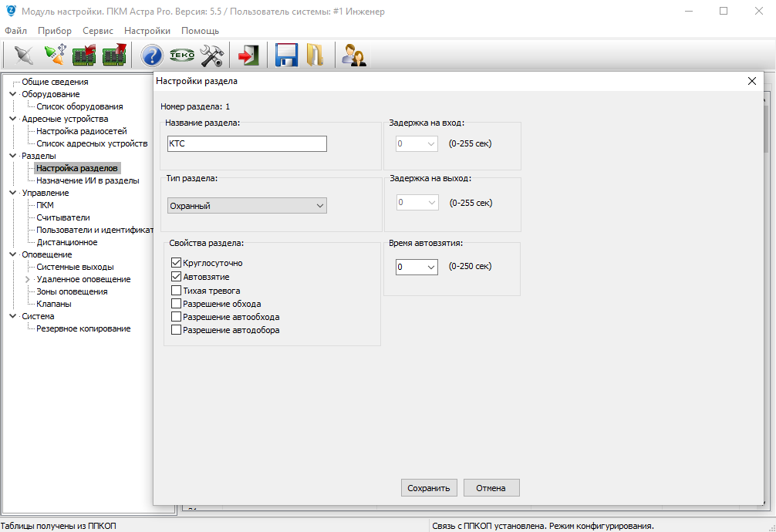Check the Разрешение автодобора option
This screenshot has height=532, width=776.
pos(176,329)
